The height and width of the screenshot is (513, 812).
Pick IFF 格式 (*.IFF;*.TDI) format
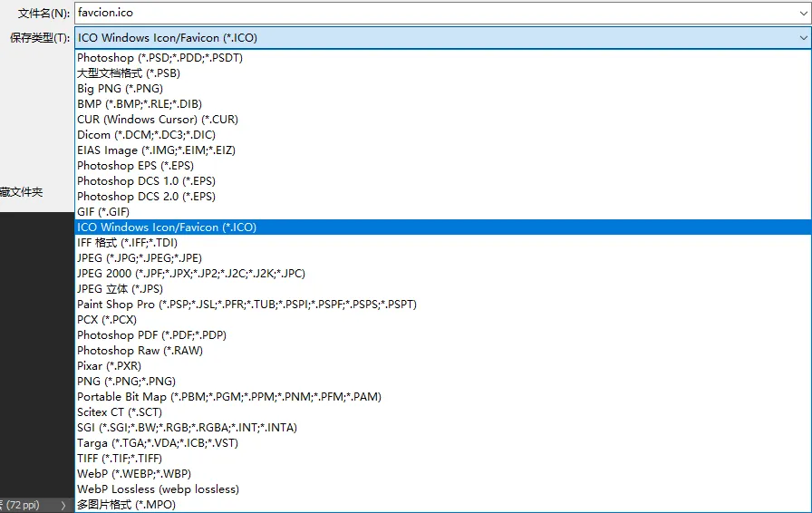point(443,243)
